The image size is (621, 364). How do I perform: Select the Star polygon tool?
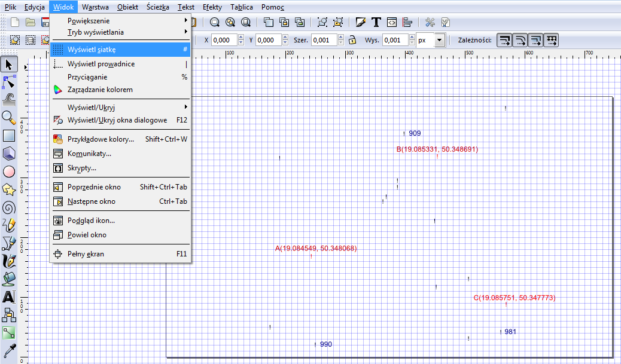point(9,189)
